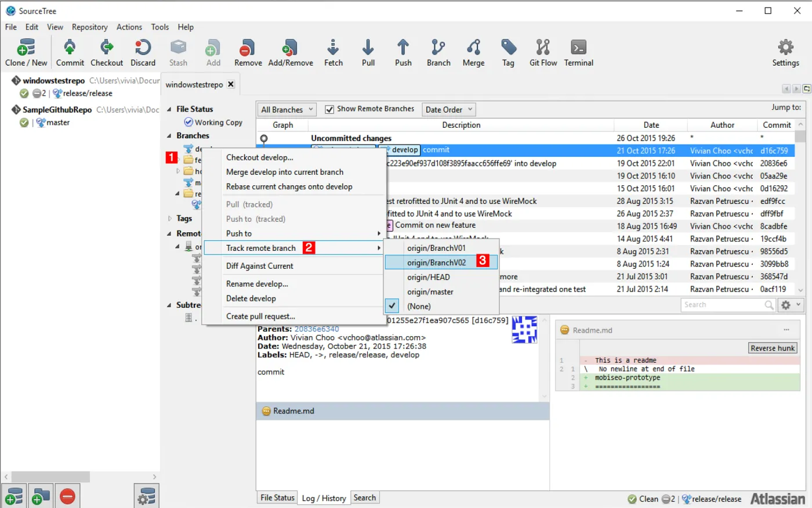The width and height of the screenshot is (812, 508).
Task: Select origin/BranchV02 in submenu
Action: [441, 262]
